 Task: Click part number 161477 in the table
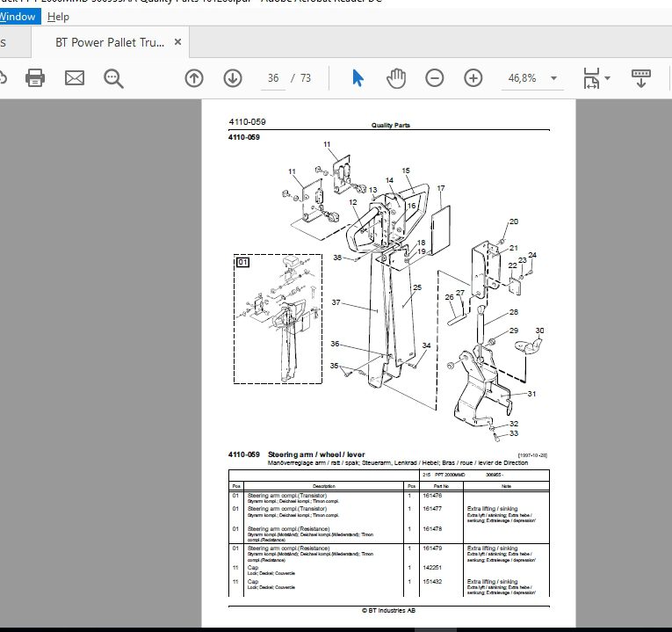coord(432,509)
